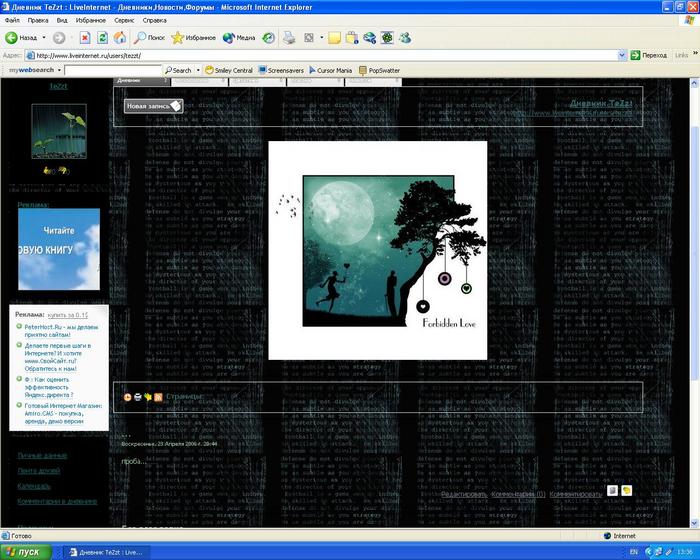This screenshot has width=700, height=560.
Task: Click the Читайте новую книгу ad banner
Action: [59, 249]
